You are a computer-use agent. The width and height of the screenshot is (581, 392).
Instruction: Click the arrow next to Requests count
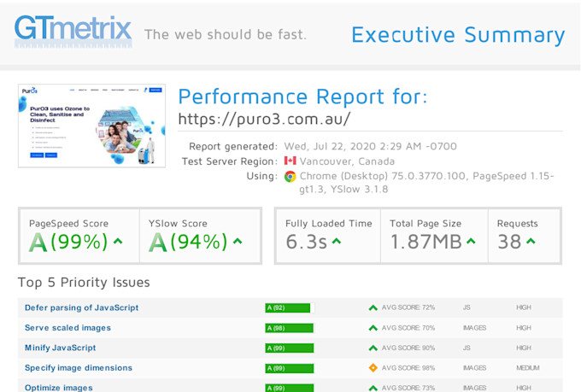[531, 242]
